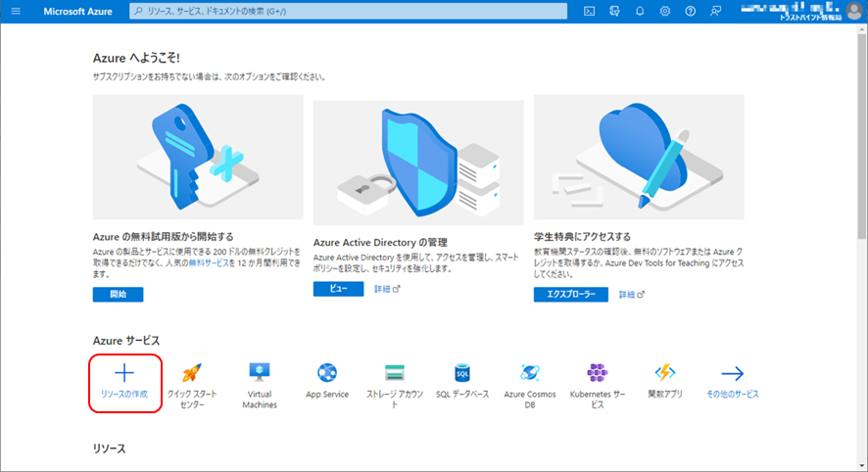Click the Virtual Machines label text
868x472 pixels.
(259, 400)
